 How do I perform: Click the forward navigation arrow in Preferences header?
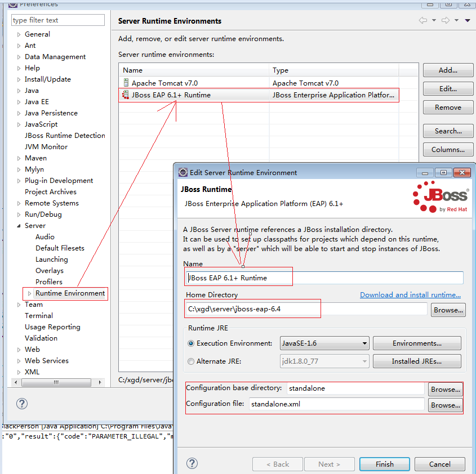click(446, 20)
